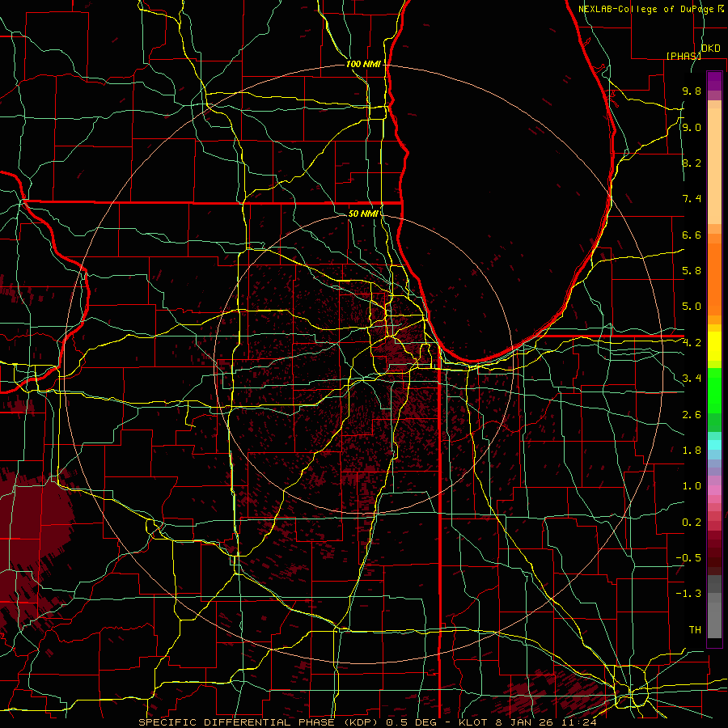This screenshot has height=728, width=728.
Task: Click the OKD label above color scale
Action: point(710,49)
